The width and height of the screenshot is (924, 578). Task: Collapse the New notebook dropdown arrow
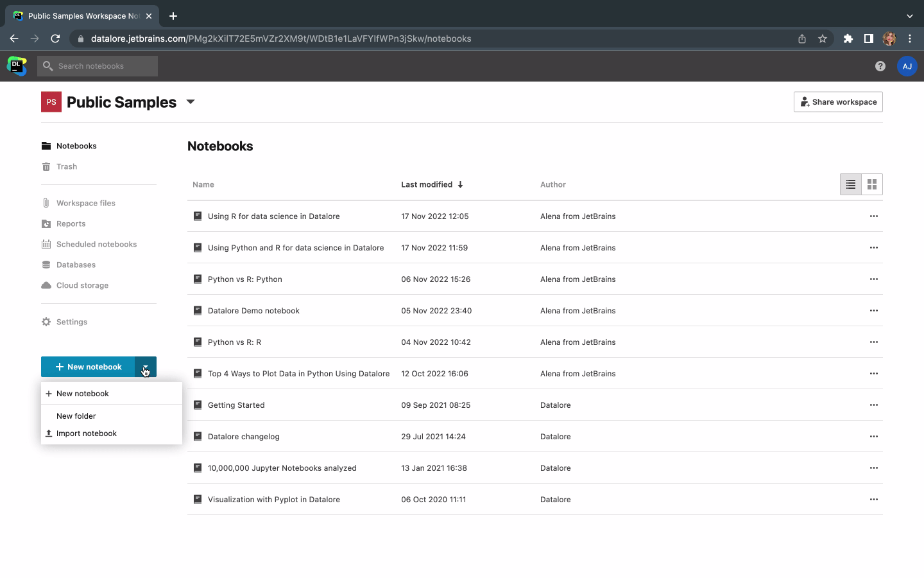(x=146, y=367)
